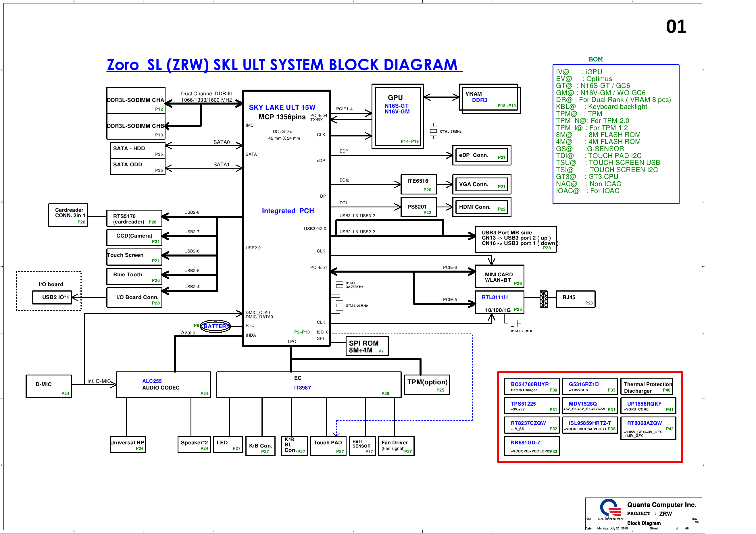Click the Quanta Computer logo icon
This screenshot has height=534, width=756.
pos(610,508)
